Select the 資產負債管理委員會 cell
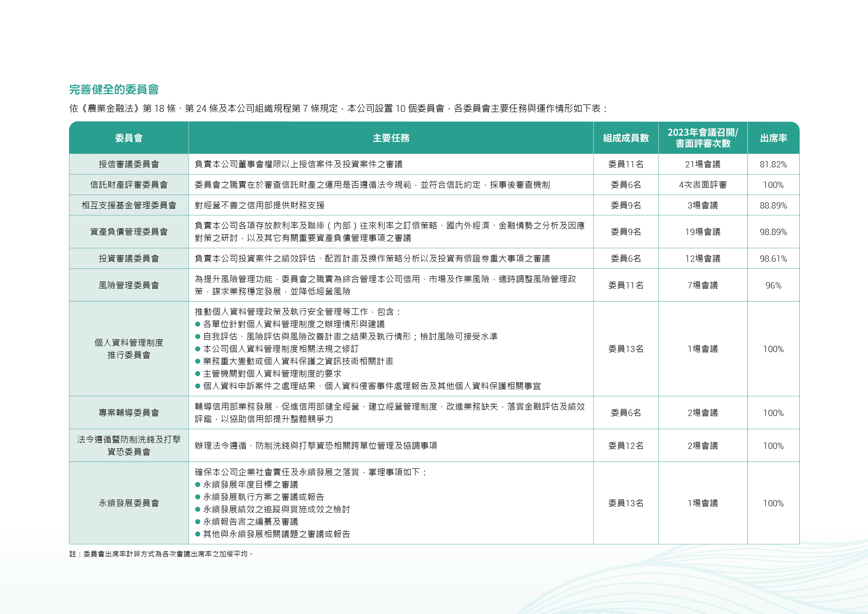Image resolution: width=868 pixels, height=614 pixels. 129,231
